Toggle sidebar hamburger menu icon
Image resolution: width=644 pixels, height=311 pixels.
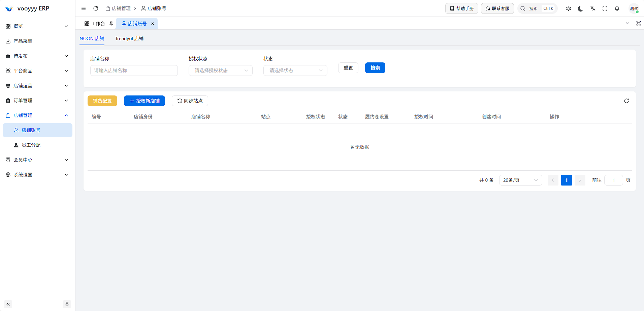[x=84, y=8]
